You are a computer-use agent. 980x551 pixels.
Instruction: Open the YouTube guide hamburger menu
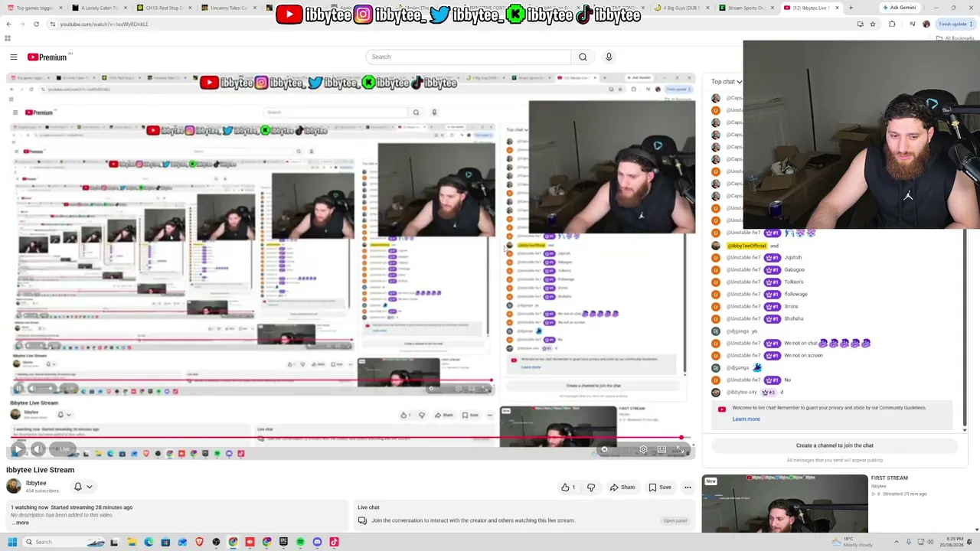14,57
